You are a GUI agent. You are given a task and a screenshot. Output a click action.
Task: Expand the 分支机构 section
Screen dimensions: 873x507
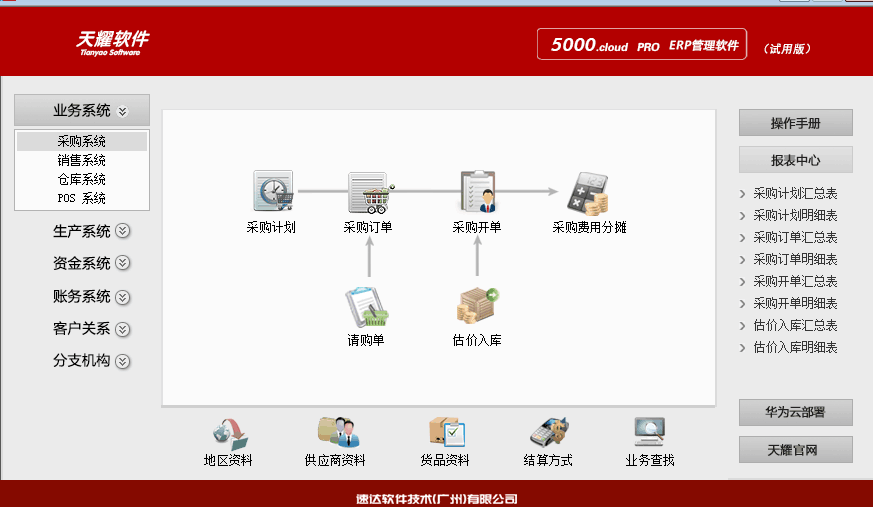pyautogui.click(x=91, y=361)
